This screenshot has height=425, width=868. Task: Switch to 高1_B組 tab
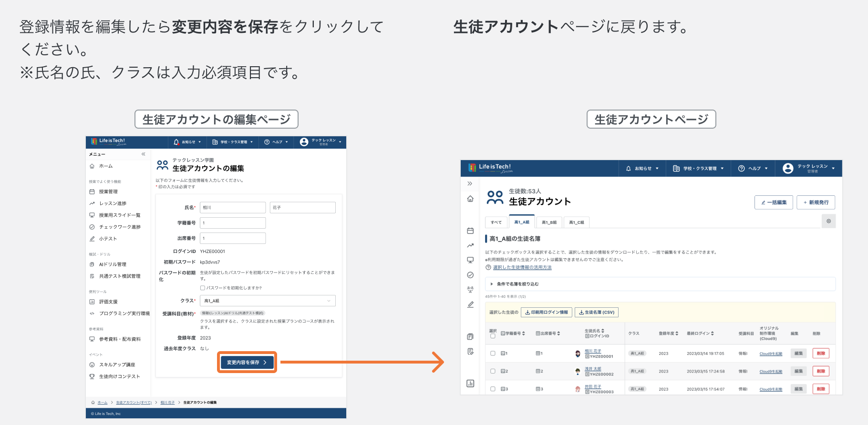click(549, 223)
